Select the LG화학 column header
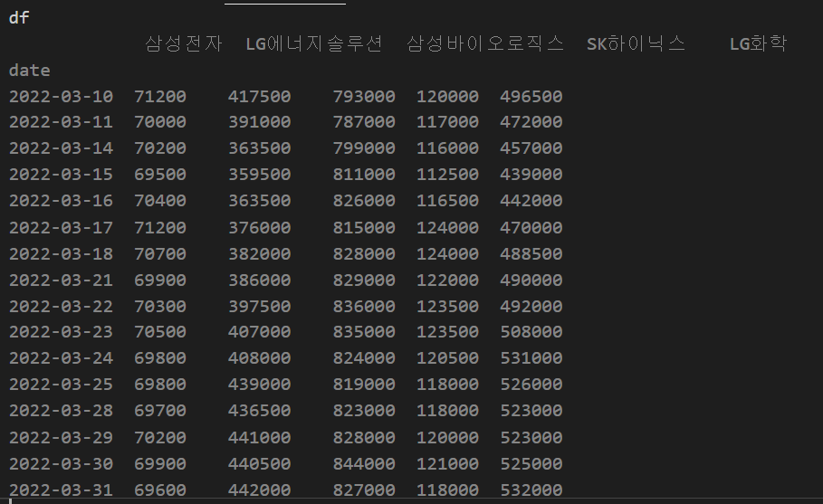Image resolution: width=823 pixels, height=504 pixels. [x=758, y=43]
